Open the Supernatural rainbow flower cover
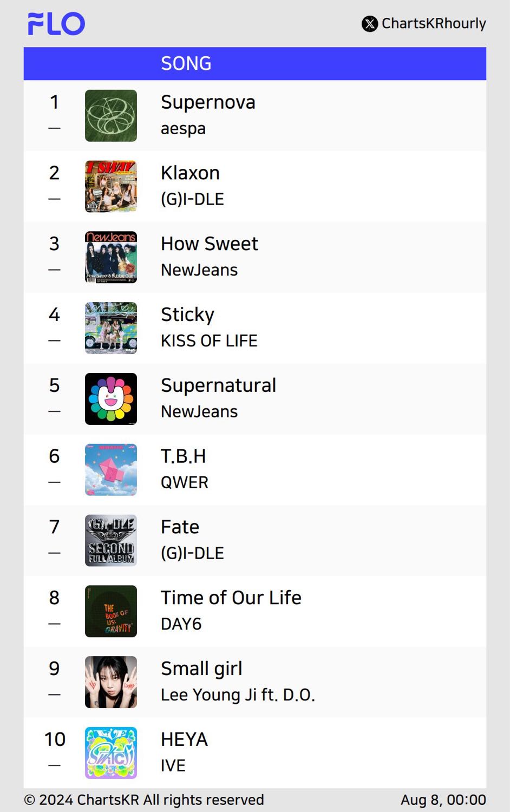The image size is (510, 812). 111,399
